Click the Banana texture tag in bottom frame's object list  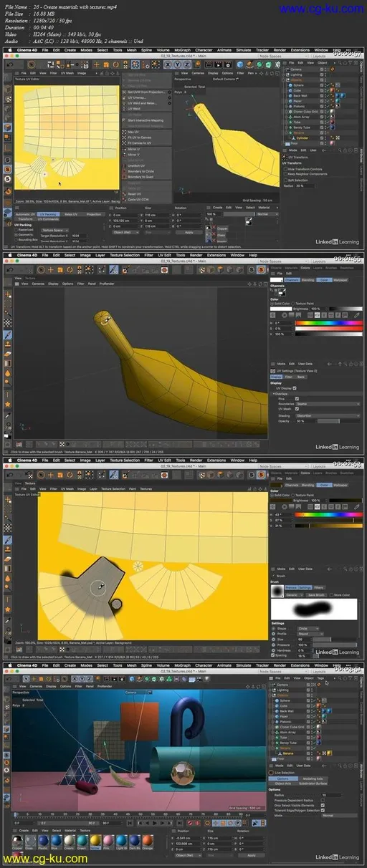pyautogui.click(x=329, y=753)
